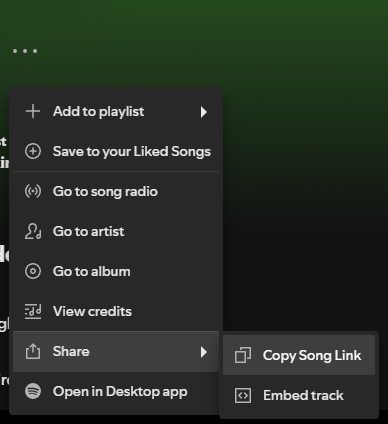Select Embed track option
Viewport: 388px width, 424px height.
pyautogui.click(x=299, y=395)
